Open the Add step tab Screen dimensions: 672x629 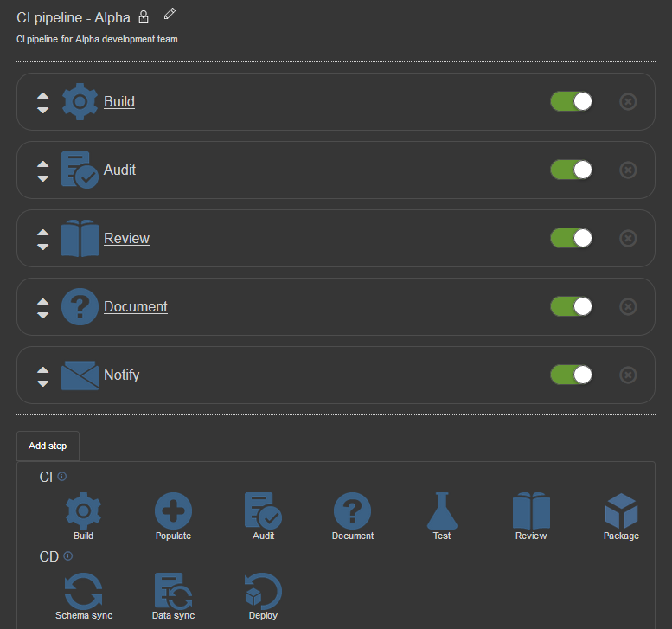[48, 446]
